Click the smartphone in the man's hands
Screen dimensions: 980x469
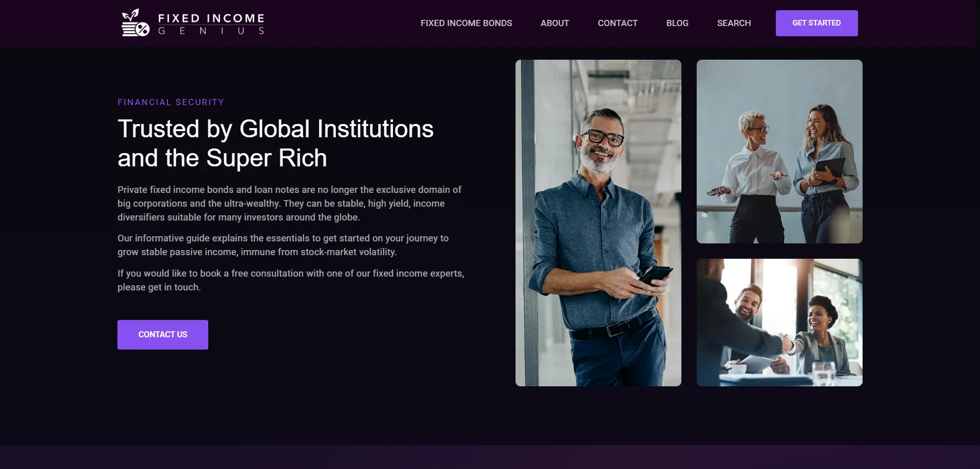click(655, 276)
